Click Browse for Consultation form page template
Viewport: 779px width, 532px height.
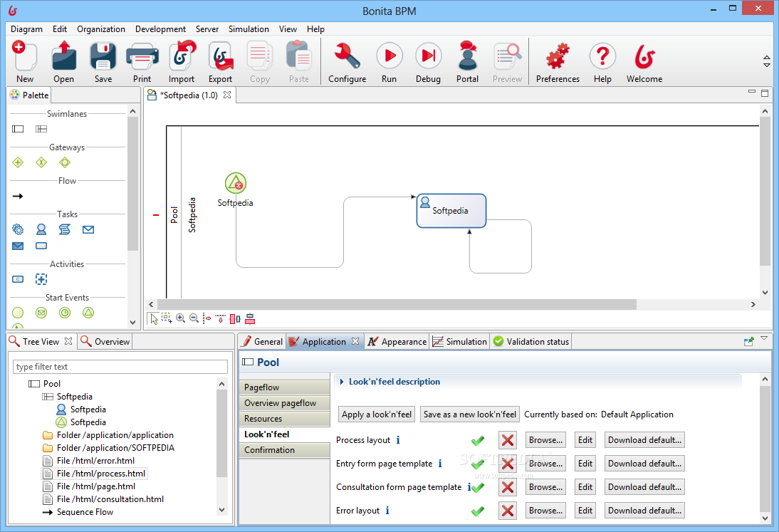click(x=545, y=487)
